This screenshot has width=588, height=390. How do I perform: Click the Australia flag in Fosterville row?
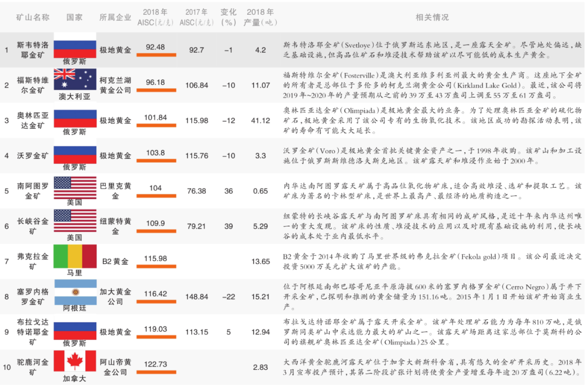point(75,79)
